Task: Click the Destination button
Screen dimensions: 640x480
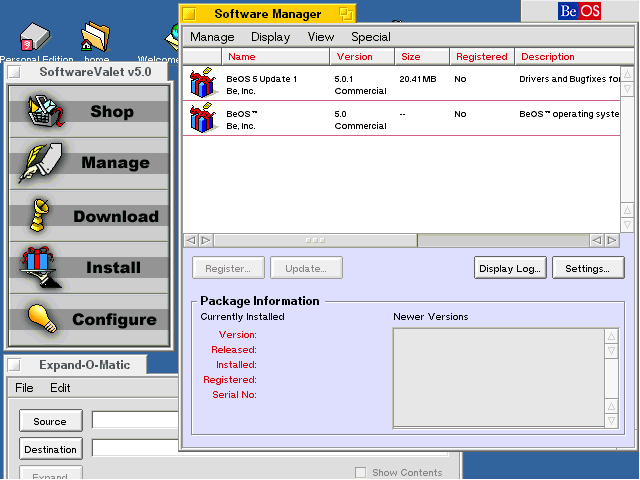Action: [50, 449]
